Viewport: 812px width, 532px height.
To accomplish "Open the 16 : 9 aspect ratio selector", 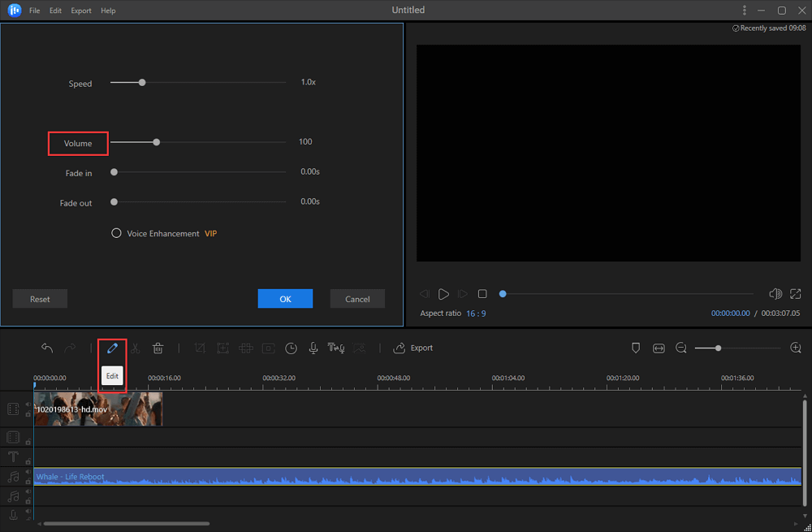I will click(x=476, y=314).
